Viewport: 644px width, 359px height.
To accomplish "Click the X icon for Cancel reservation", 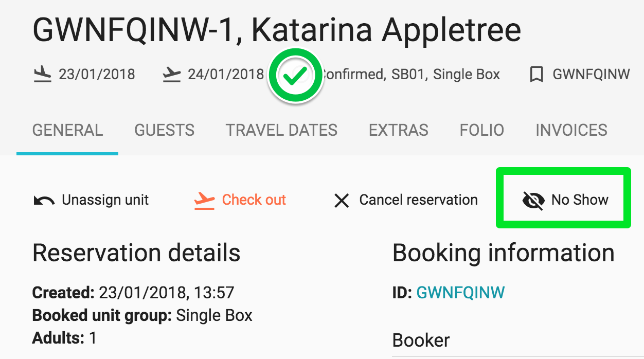I will tap(342, 200).
